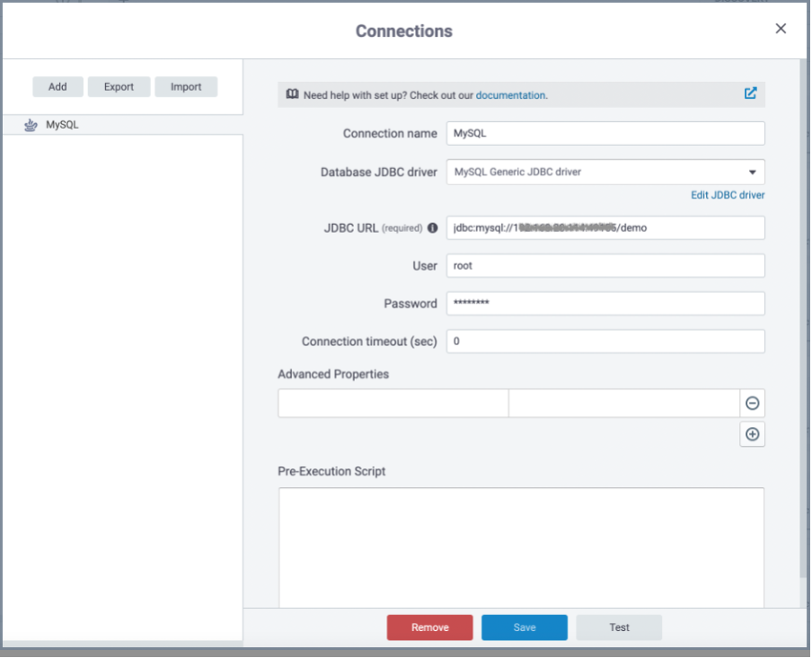Click the plus icon to add advanced property

coord(752,435)
